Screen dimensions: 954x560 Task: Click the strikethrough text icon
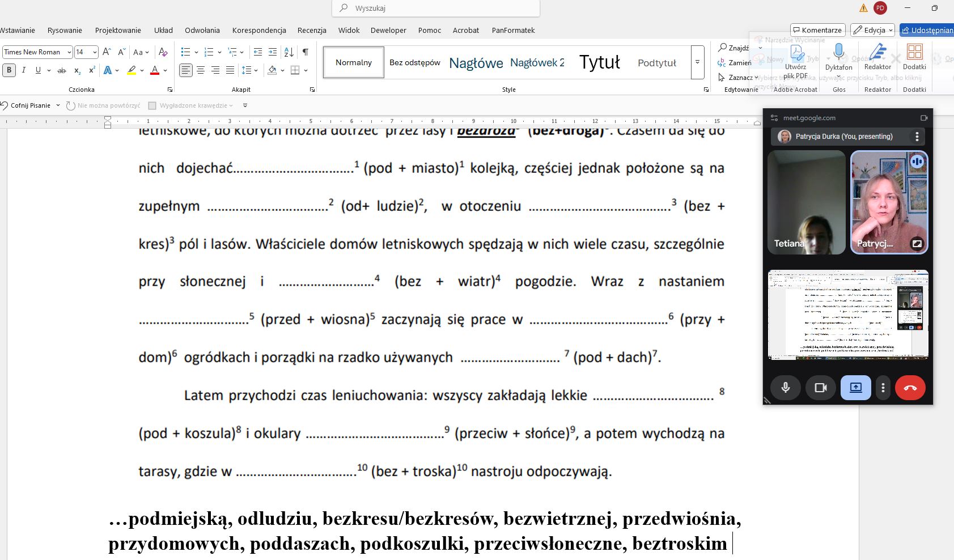(61, 70)
